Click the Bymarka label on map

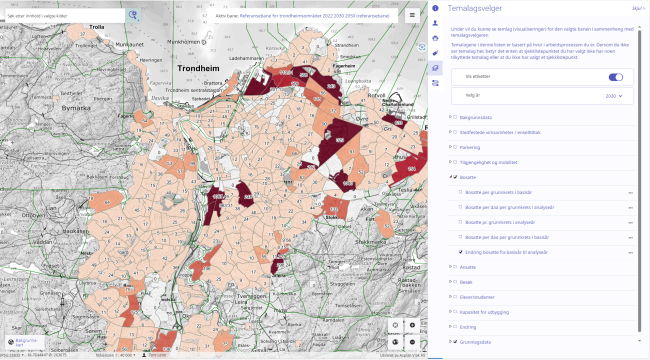[76, 108]
